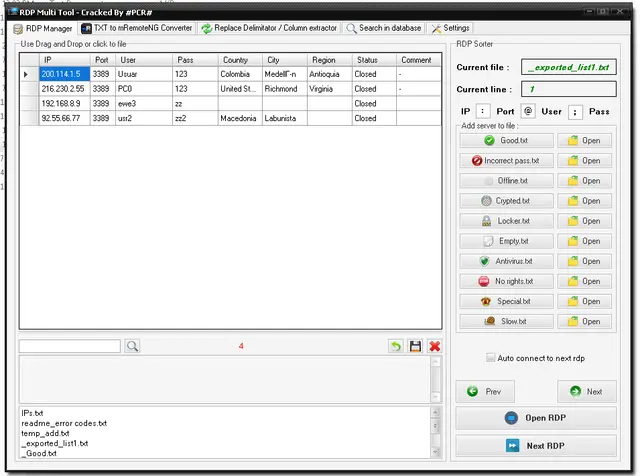Add server to Antivirus.txt
640x476 pixels.
[x=505, y=261]
